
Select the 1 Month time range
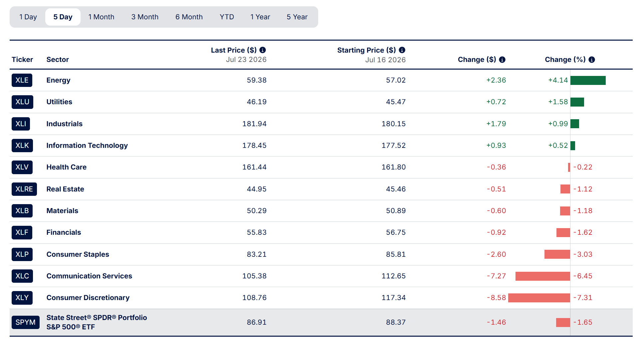[101, 17]
